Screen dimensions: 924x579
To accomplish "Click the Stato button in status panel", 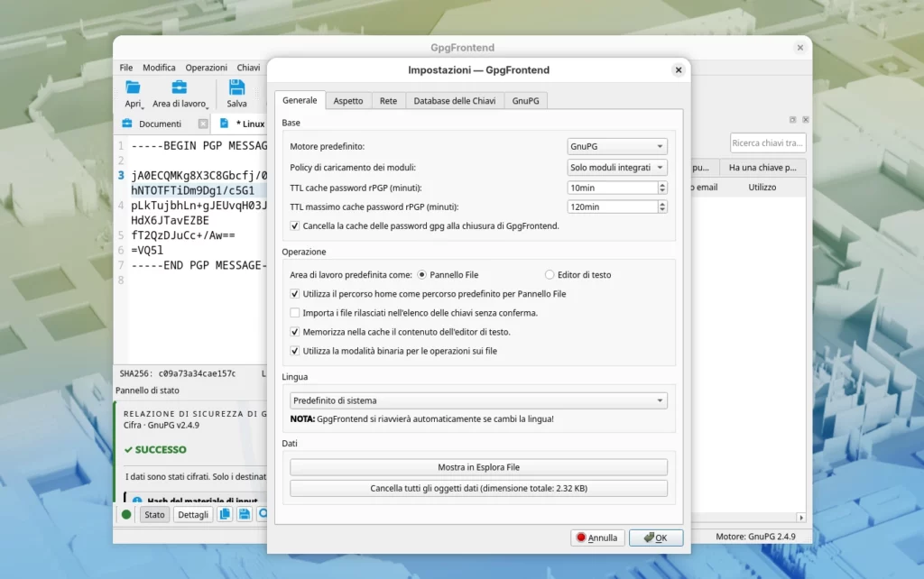I will click(x=154, y=514).
